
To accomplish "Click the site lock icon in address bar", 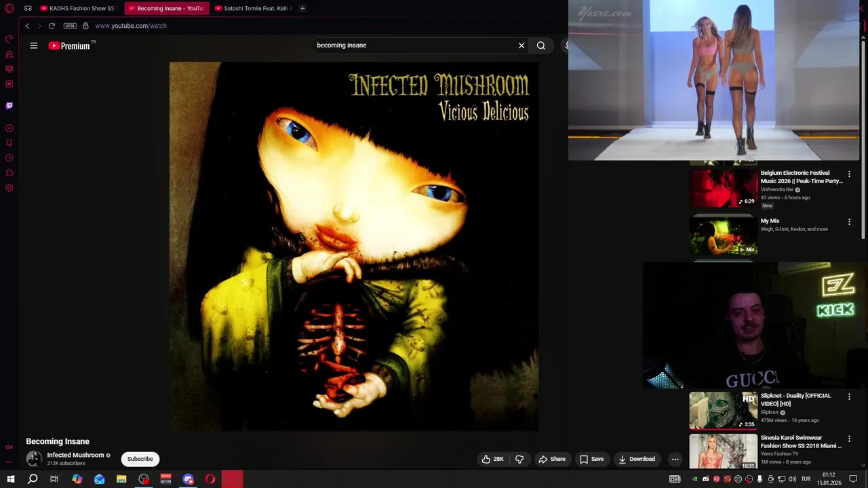I will click(85, 26).
